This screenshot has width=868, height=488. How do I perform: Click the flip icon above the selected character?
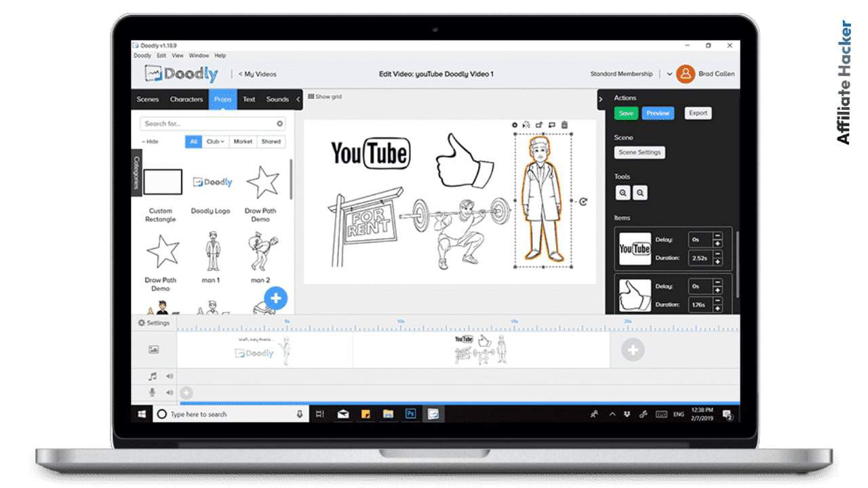tap(526, 125)
